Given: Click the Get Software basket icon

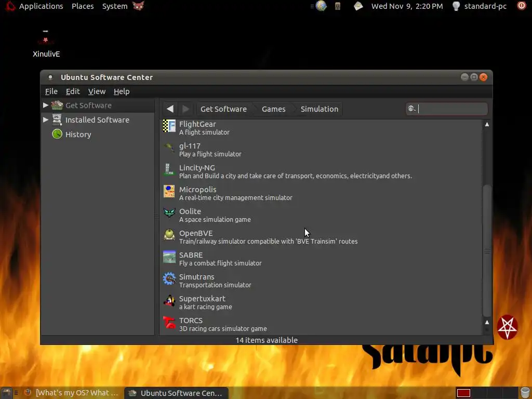Looking at the screenshot, I should coord(57,105).
